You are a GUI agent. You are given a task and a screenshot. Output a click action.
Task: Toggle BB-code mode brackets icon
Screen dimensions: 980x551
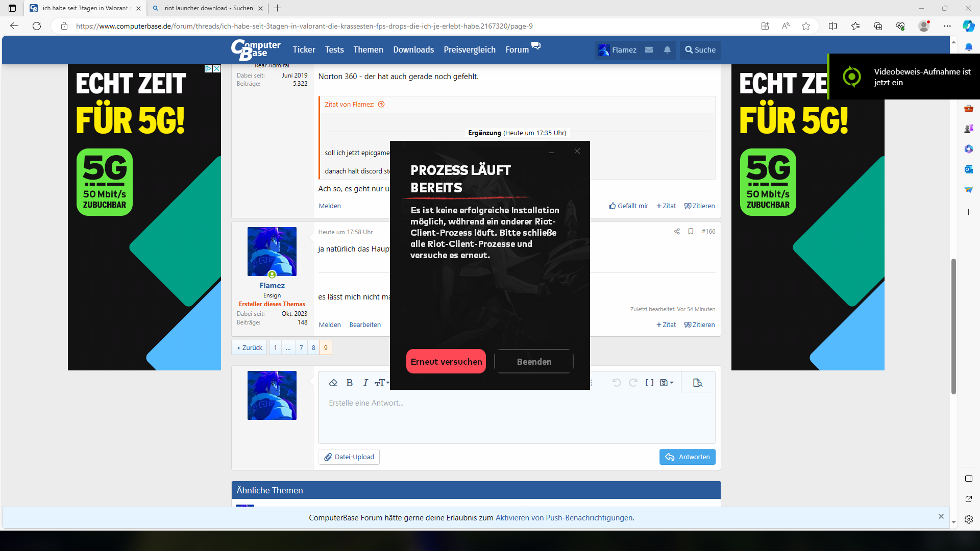tap(649, 383)
